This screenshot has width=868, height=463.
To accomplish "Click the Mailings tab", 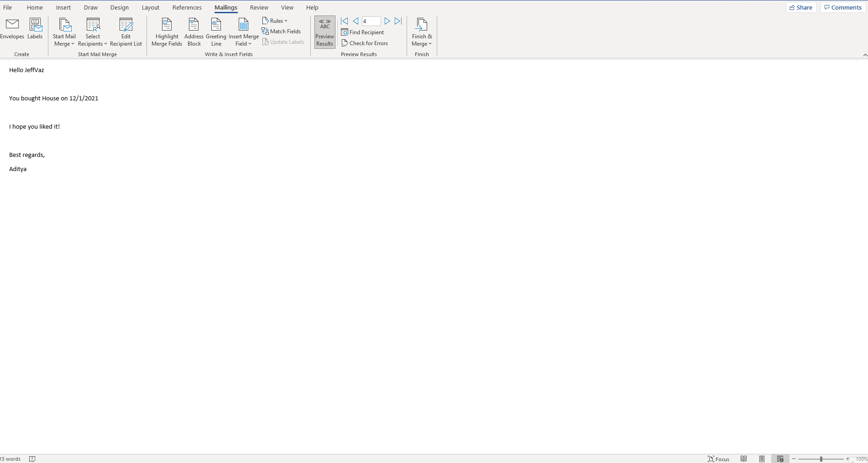I will point(226,7).
